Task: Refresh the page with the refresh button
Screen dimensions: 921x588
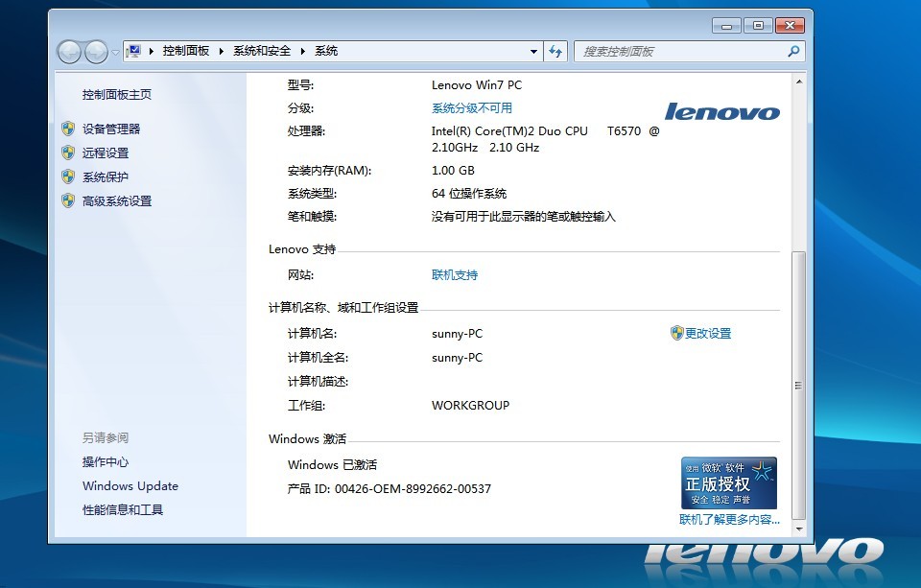Action: (555, 52)
